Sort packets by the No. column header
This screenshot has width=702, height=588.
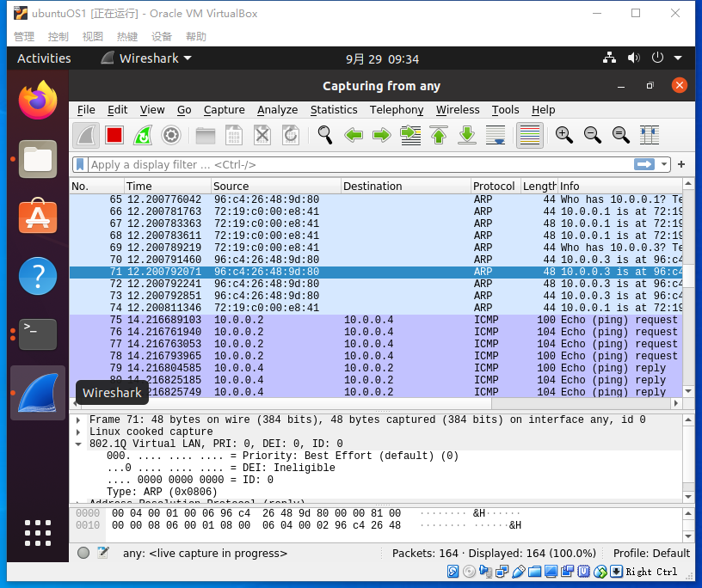(x=96, y=187)
